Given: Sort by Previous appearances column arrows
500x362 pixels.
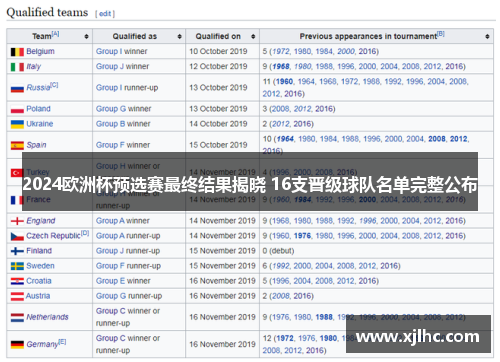Looking at the screenshot, I should (x=487, y=36).
